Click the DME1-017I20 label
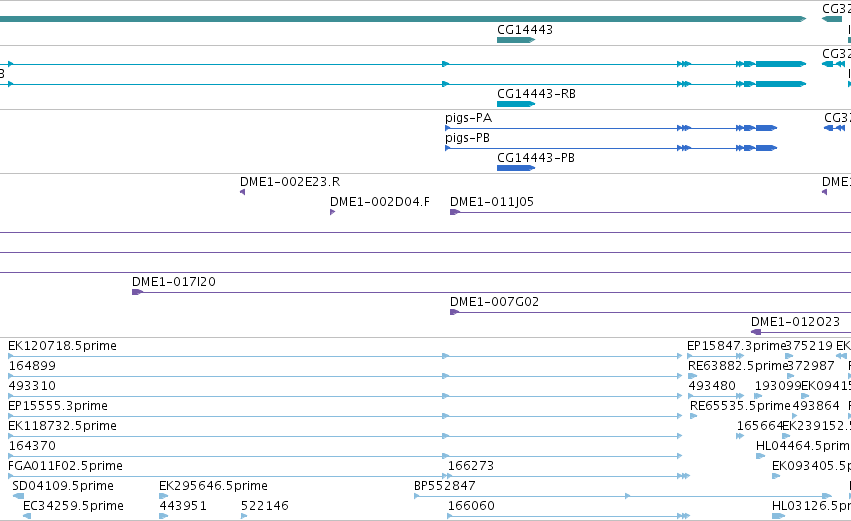The height and width of the screenshot is (521, 851). tap(174, 282)
